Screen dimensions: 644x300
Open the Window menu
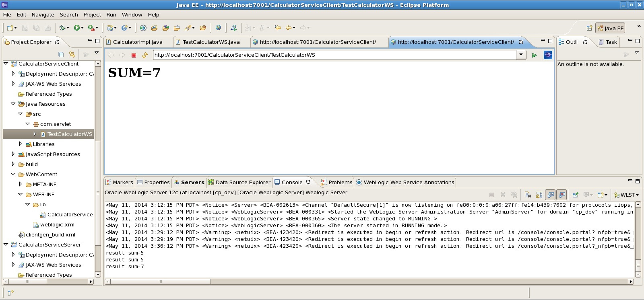[x=132, y=14]
